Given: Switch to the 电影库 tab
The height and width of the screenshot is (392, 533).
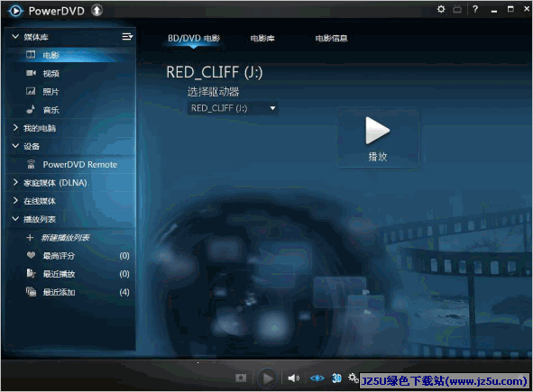Looking at the screenshot, I should click(x=262, y=39).
